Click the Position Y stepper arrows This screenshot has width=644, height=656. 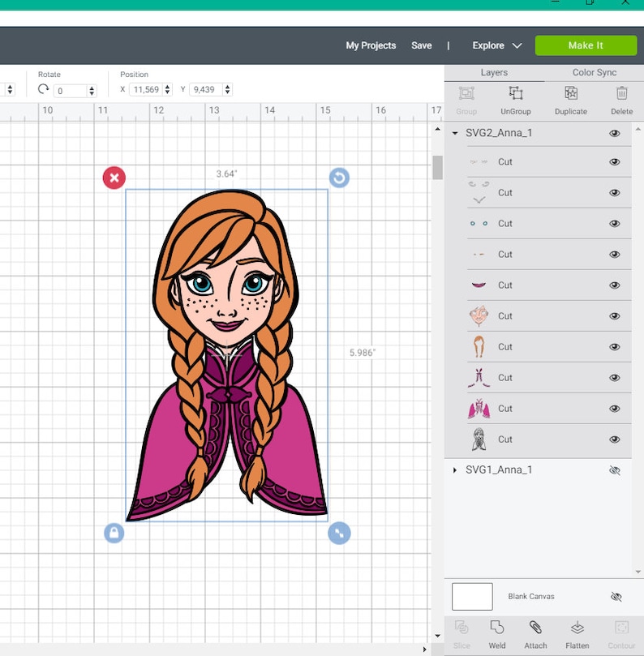[227, 89]
